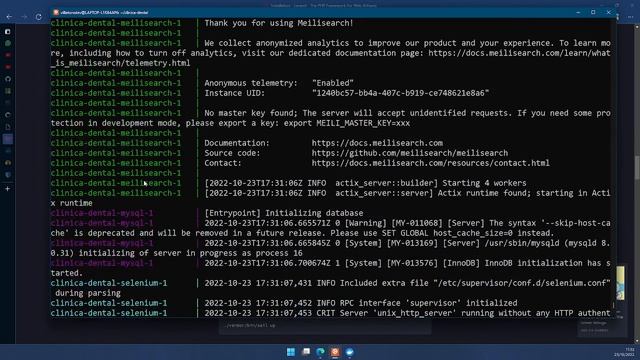Click the Ubuntu icon in the terminal title bar
Viewport: 640px width, 360px height.
pos(56,13)
